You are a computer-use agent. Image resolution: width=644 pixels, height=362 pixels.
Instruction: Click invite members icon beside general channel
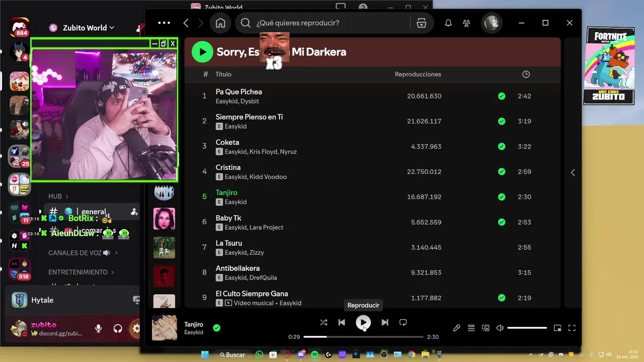134,212
